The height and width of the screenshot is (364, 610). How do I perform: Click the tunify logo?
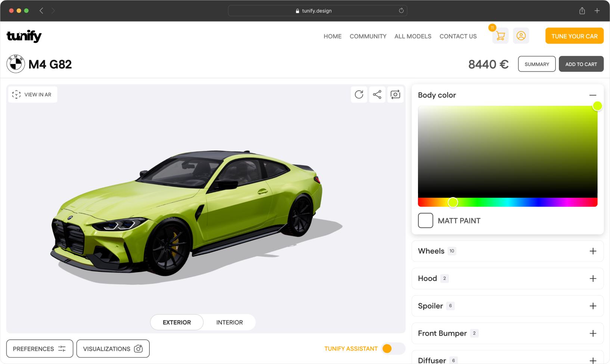pyautogui.click(x=24, y=36)
